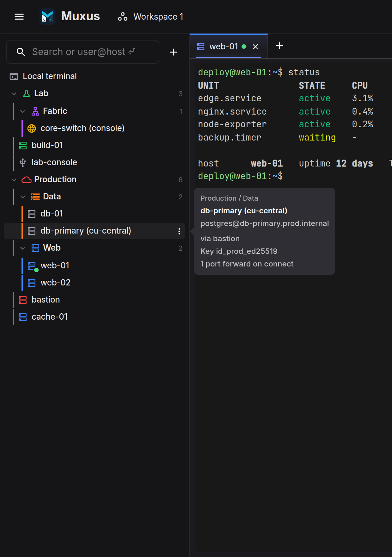The height and width of the screenshot is (557, 392).
Task: Click the db-primary server icon
Action: pyautogui.click(x=32, y=231)
